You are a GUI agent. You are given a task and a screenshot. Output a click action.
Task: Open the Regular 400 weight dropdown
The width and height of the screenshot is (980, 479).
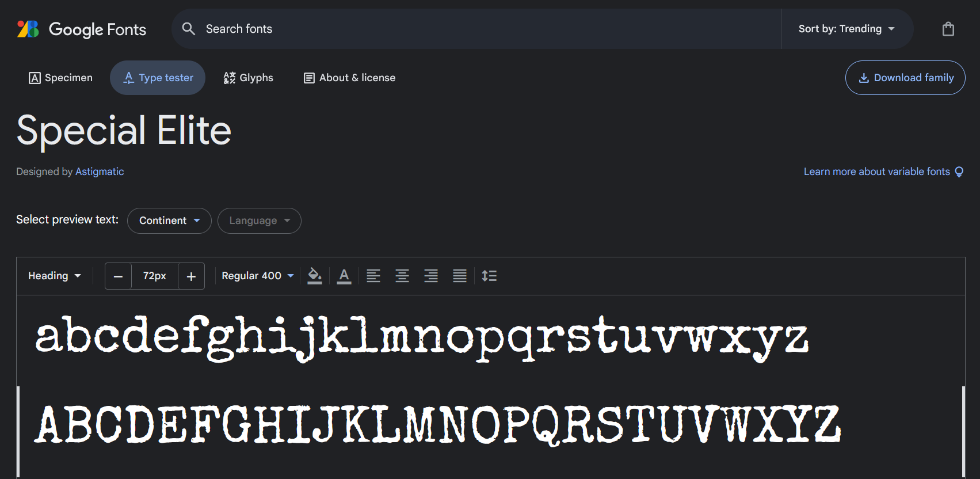[x=258, y=276]
